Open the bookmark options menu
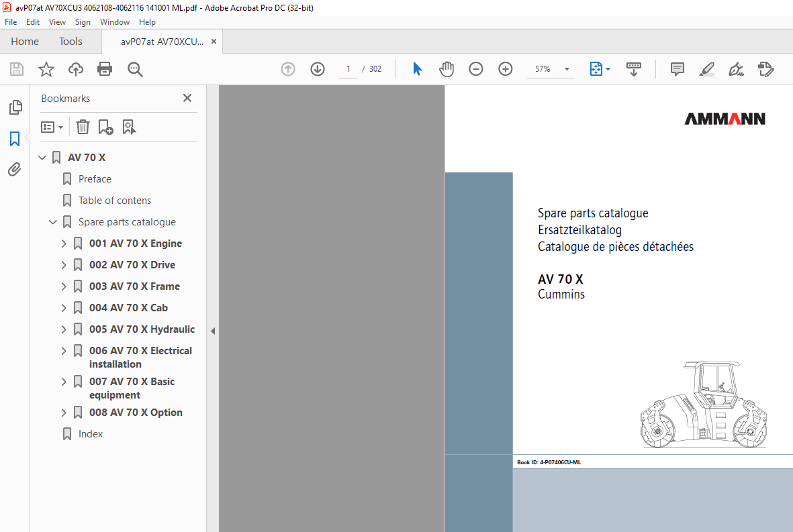This screenshot has width=793, height=532. point(52,127)
